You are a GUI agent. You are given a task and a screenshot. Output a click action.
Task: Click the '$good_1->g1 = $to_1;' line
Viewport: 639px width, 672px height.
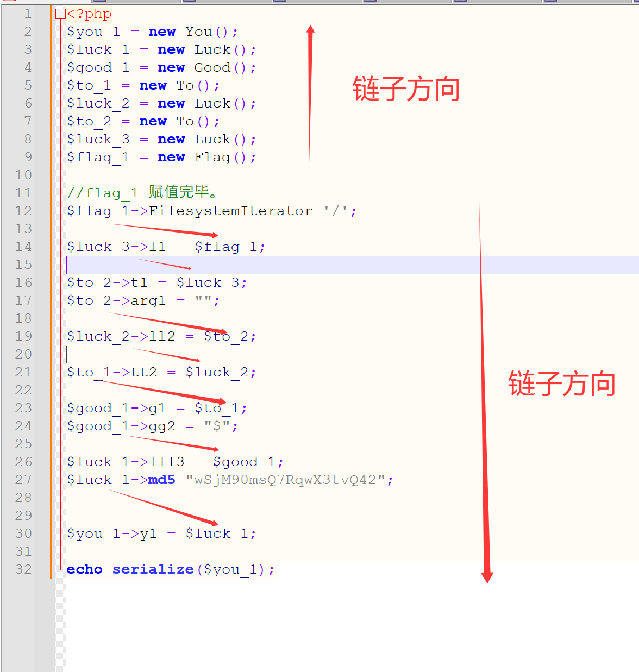click(157, 409)
